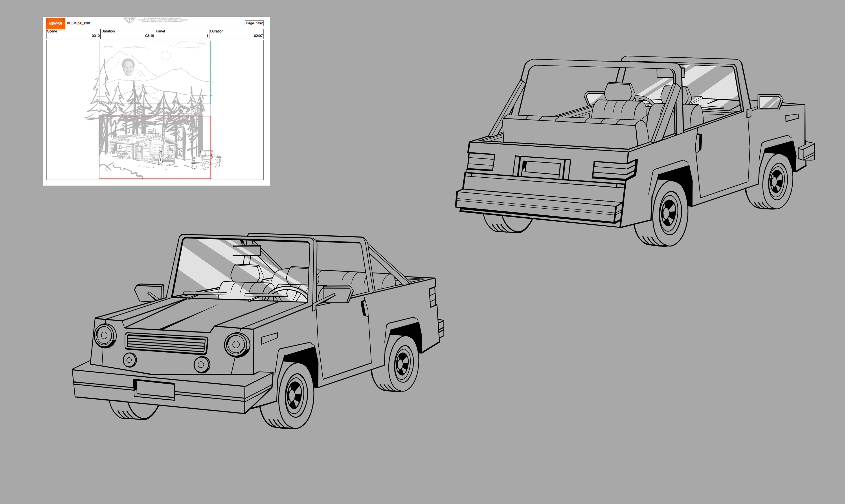Click the Page 1/62 indicator box
This screenshot has height=504, width=845.
[x=254, y=23]
